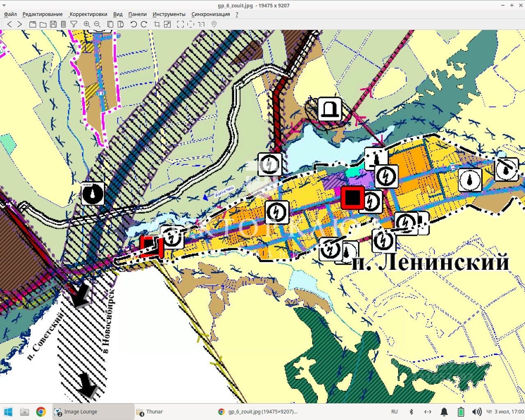Click the п. Ленинский label on the map
The height and width of the screenshot is (420, 525).
pyautogui.click(x=431, y=262)
